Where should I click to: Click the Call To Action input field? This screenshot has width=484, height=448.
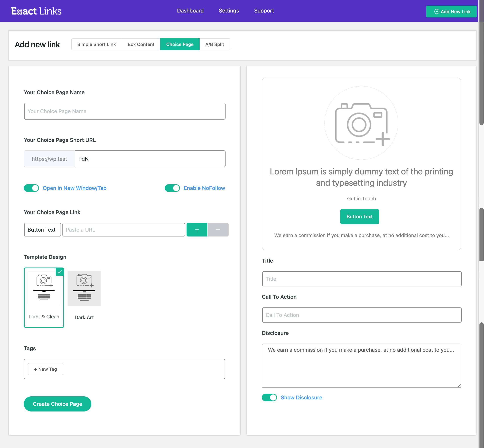point(361,315)
